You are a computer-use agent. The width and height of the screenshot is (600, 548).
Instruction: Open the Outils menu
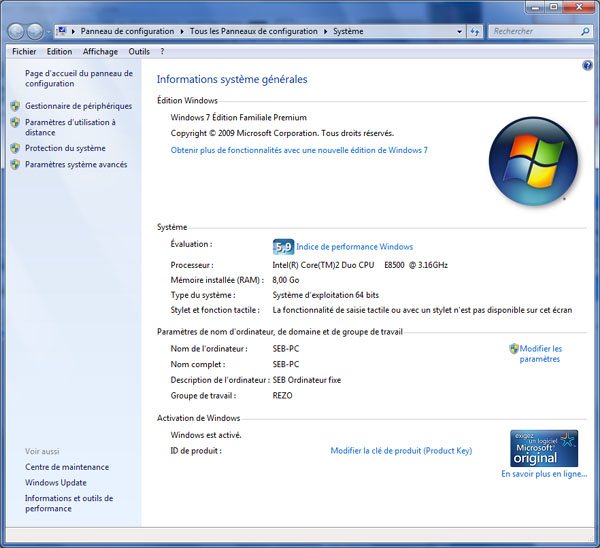139,52
